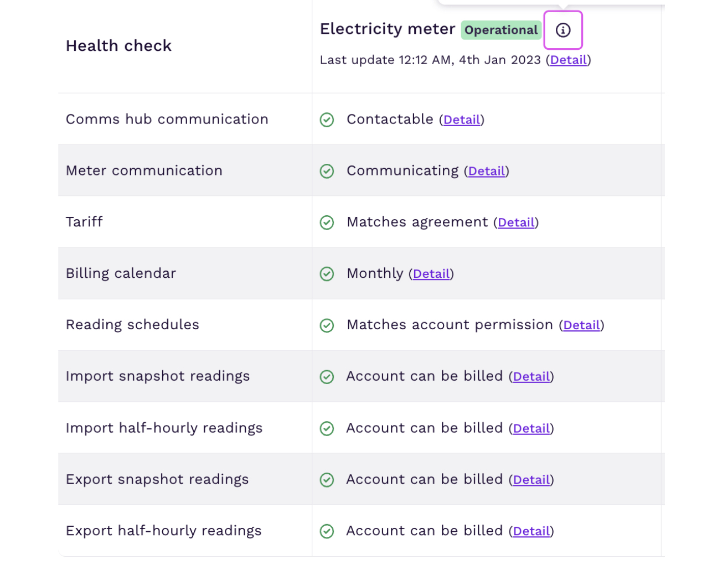The image size is (728, 570).
Task: Open Detail link for Export snapshot readings
Action: tap(531, 480)
